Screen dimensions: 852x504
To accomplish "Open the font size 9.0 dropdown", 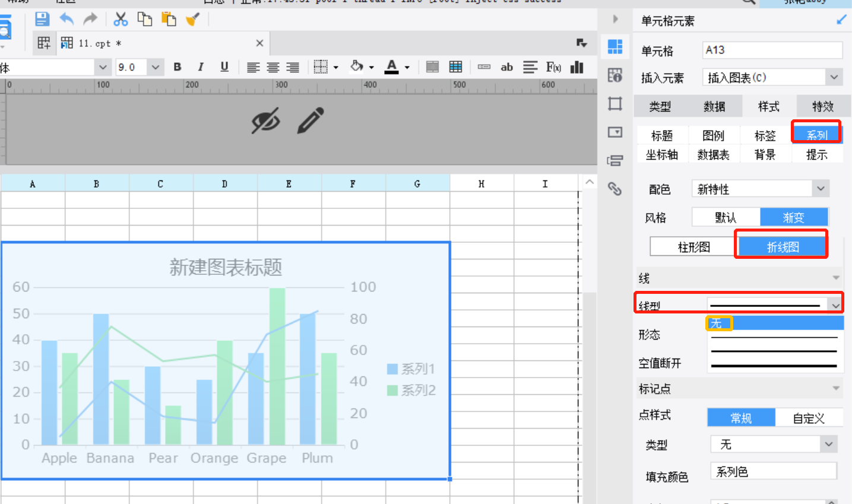I will point(156,67).
